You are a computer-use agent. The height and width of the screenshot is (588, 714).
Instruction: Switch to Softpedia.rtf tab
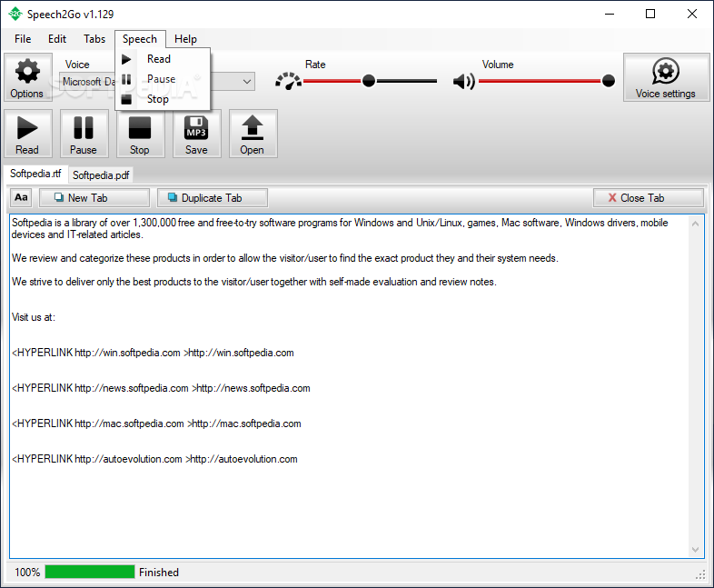pos(35,174)
